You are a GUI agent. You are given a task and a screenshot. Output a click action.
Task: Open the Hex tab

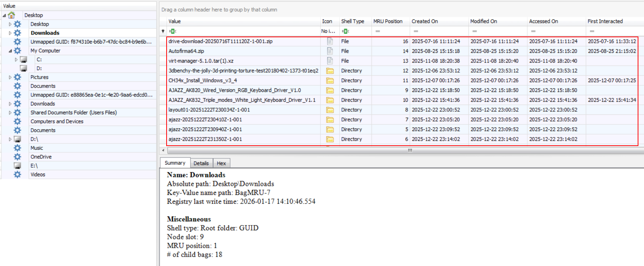point(221,163)
